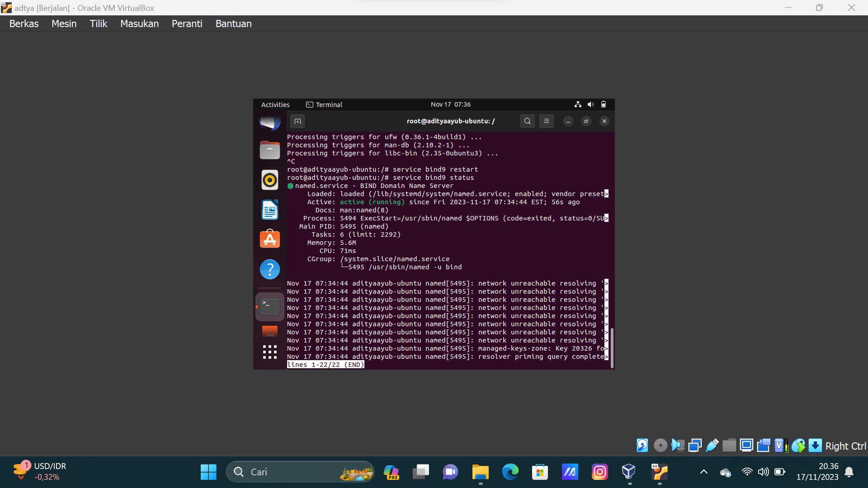Screen dimensions: 868x488
Task: Open the Peranti menu
Action: click(187, 23)
